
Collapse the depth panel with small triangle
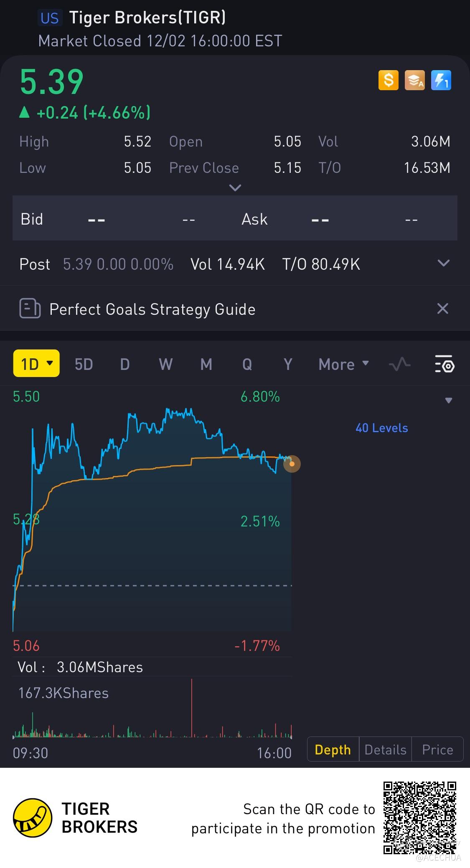tap(449, 400)
